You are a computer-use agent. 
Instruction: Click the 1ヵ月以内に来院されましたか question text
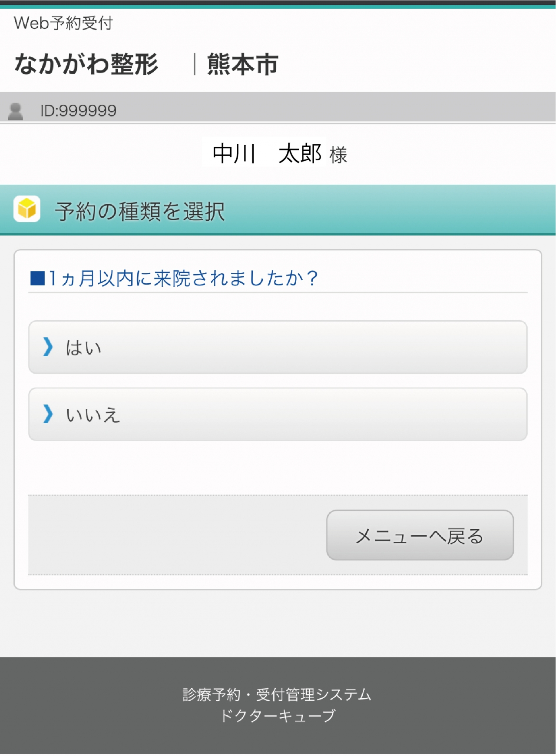pyautogui.click(x=183, y=279)
